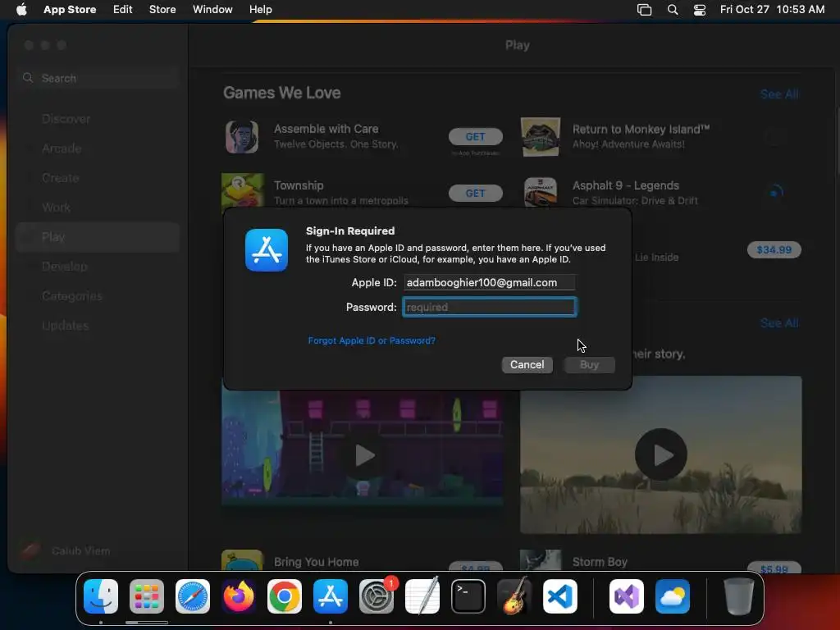This screenshot has height=630, width=840.
Task: Select Categories in the sidebar
Action: tap(97, 295)
